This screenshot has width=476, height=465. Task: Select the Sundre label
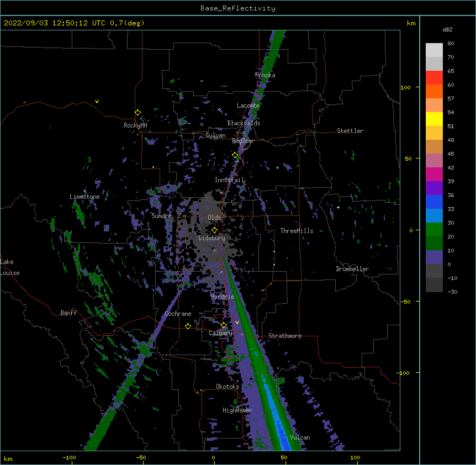tap(161, 216)
